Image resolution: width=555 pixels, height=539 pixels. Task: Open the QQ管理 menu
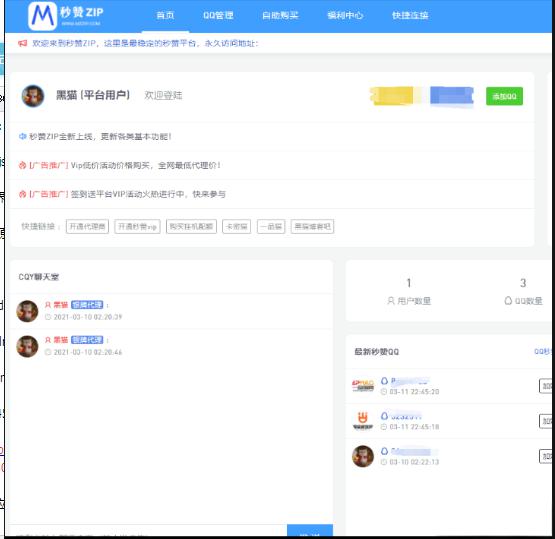point(218,15)
